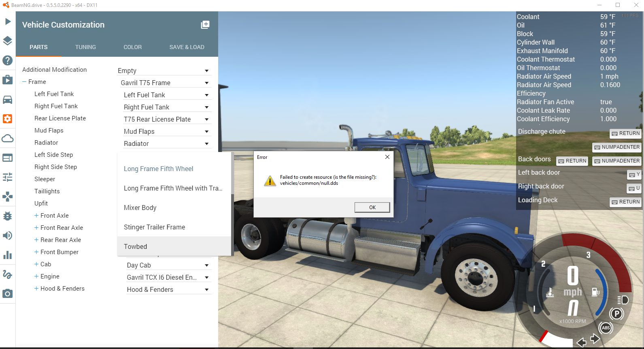
Task: Collapse the Frame tree node
Action: pyautogui.click(x=24, y=82)
